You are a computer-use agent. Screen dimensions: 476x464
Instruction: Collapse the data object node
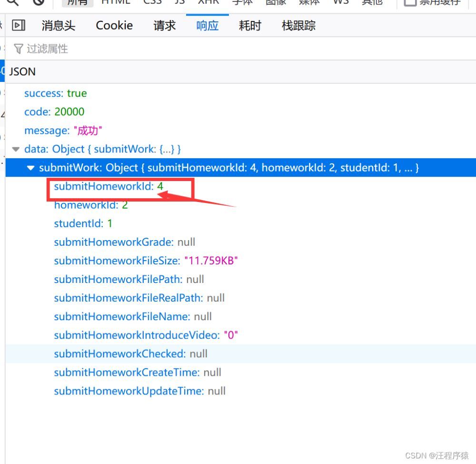pyautogui.click(x=16, y=150)
